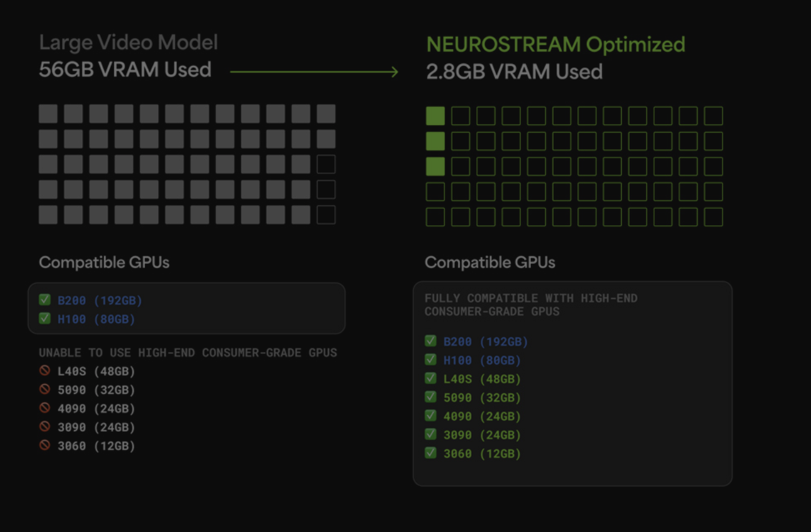
Task: Select the green checkmark beside 5090 (32GB)
Action: click(431, 397)
